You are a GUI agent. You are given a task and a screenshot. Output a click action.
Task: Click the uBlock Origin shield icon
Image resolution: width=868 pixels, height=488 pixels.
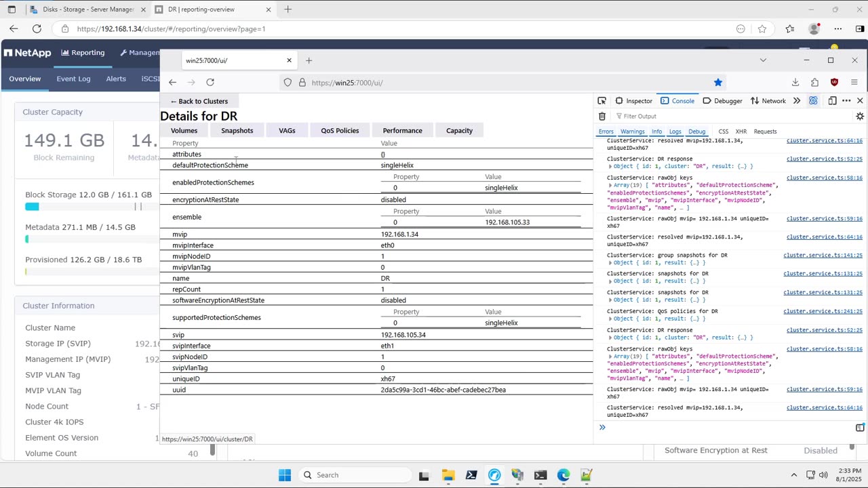(x=834, y=82)
